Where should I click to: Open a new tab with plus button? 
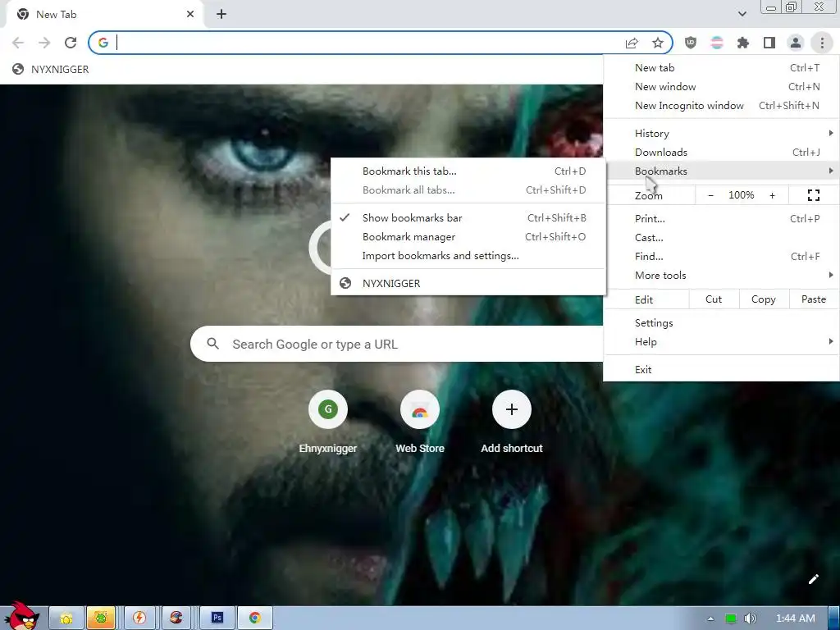tap(221, 15)
